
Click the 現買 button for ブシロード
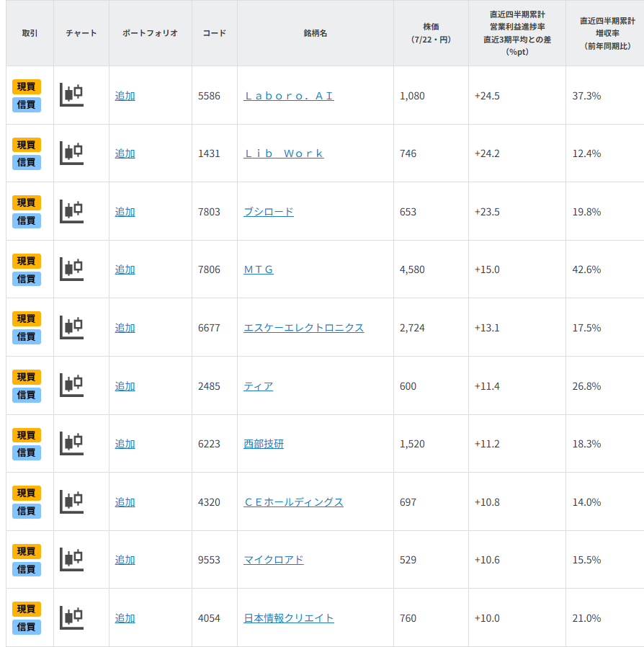click(27, 202)
